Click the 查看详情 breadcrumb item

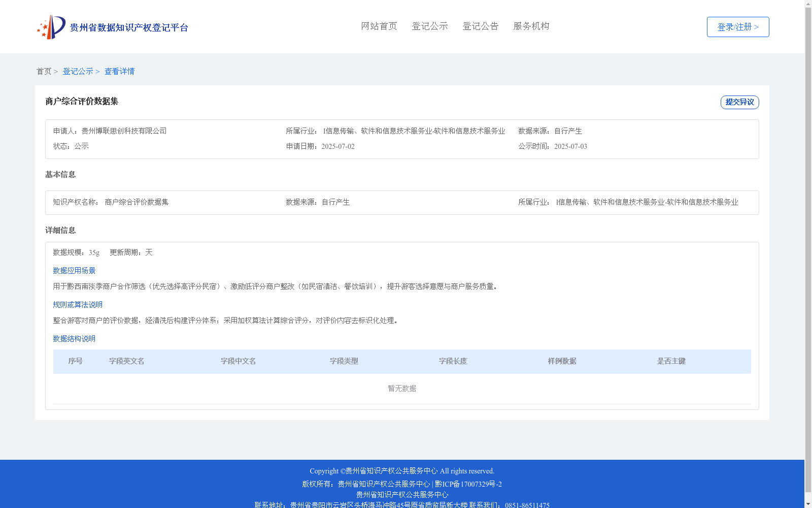120,72
